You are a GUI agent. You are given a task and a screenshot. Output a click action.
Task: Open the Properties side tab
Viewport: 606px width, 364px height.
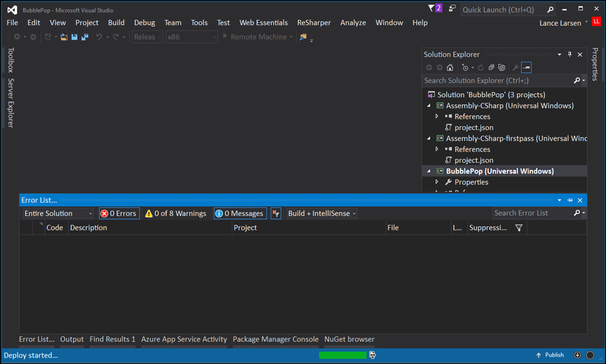click(595, 64)
